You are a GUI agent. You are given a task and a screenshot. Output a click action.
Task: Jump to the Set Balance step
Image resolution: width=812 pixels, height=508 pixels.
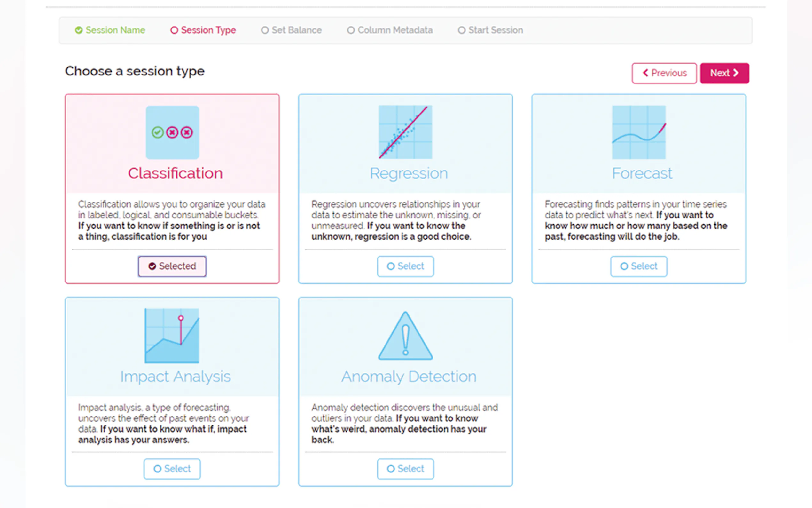291,30
